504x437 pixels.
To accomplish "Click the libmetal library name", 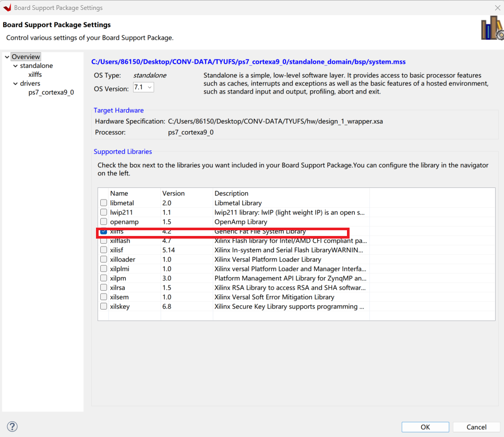I will coord(122,203).
